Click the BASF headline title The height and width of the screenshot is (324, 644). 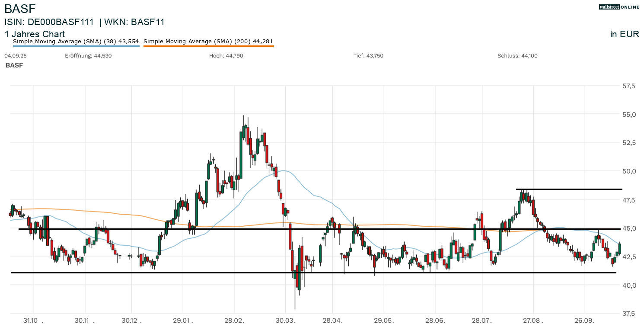(x=20, y=9)
